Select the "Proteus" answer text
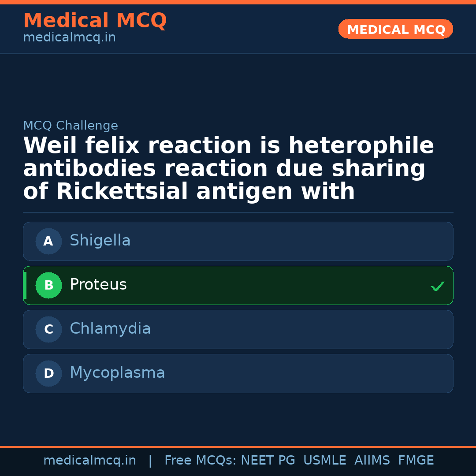 click(x=98, y=285)
